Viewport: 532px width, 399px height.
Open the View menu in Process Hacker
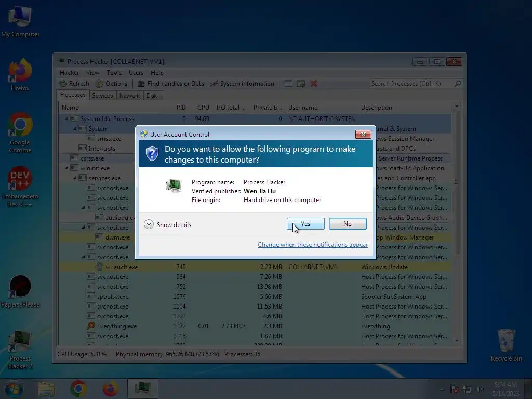point(92,73)
